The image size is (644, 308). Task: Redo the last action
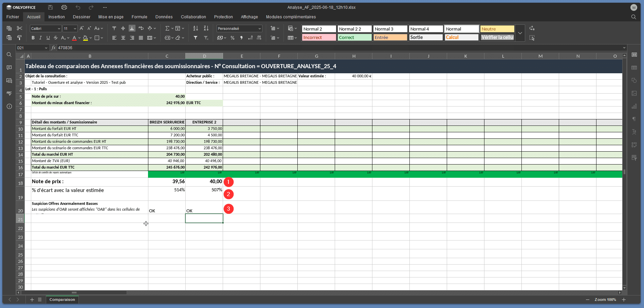(91, 7)
